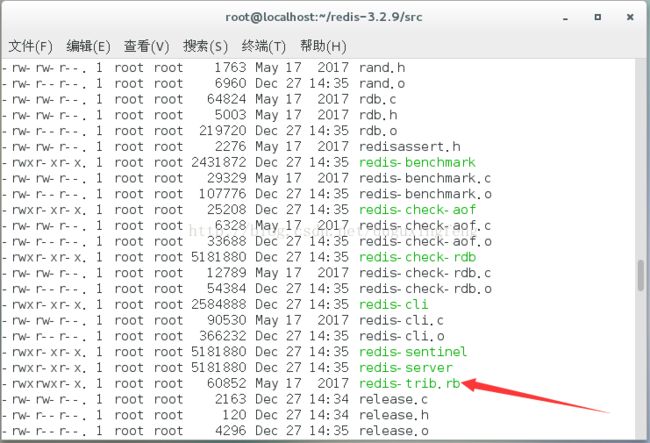Click file size 1763 of rand.h
650x443 pixels.
coord(230,68)
